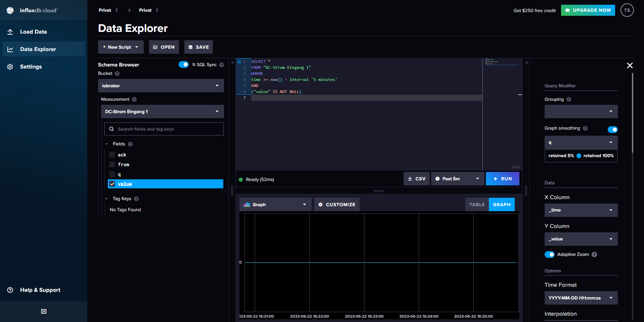Click the horizontal results pane resize handle
The image size is (644, 322).
[x=379, y=191]
